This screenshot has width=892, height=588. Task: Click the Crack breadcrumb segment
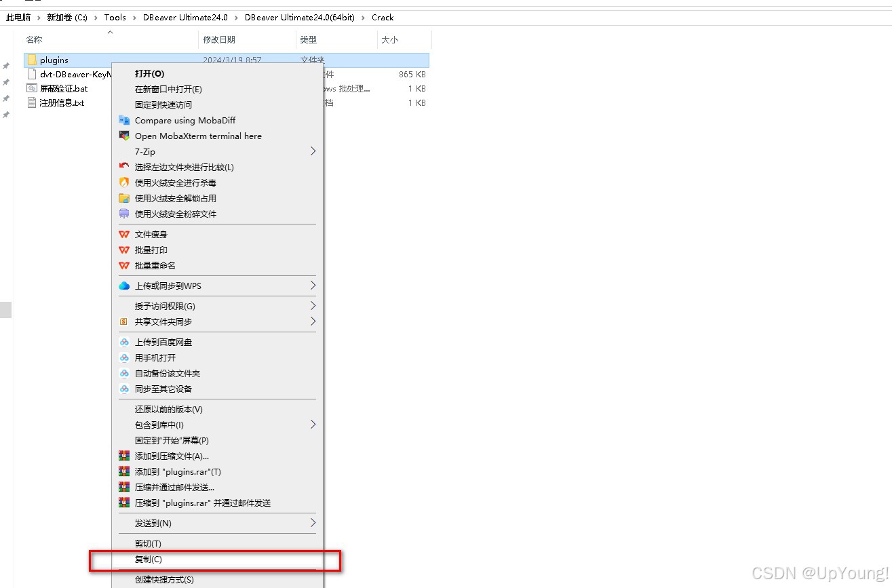click(383, 18)
